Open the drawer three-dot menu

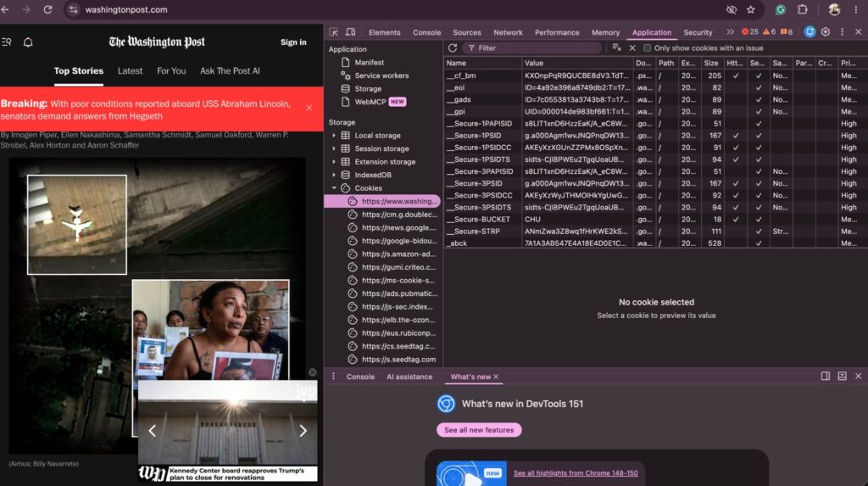(x=333, y=377)
